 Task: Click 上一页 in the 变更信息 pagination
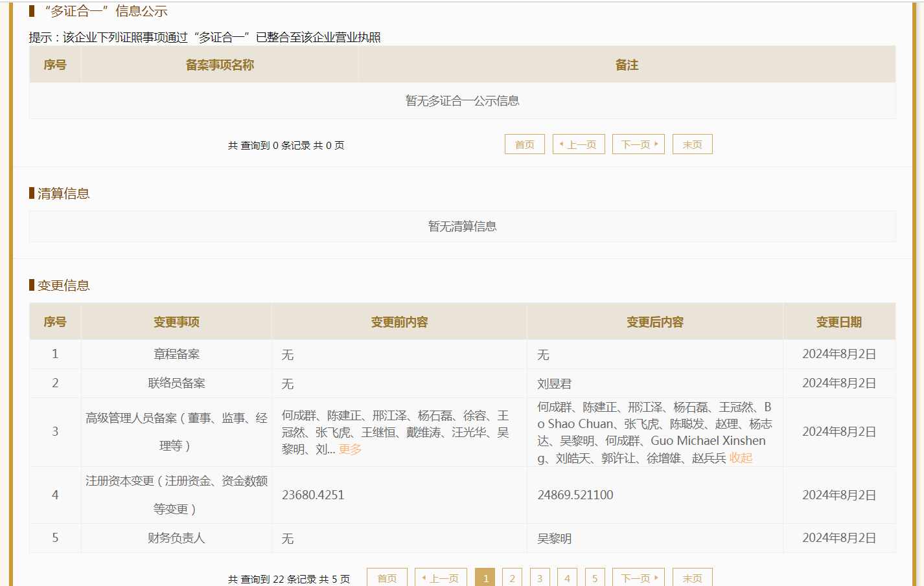(441, 578)
